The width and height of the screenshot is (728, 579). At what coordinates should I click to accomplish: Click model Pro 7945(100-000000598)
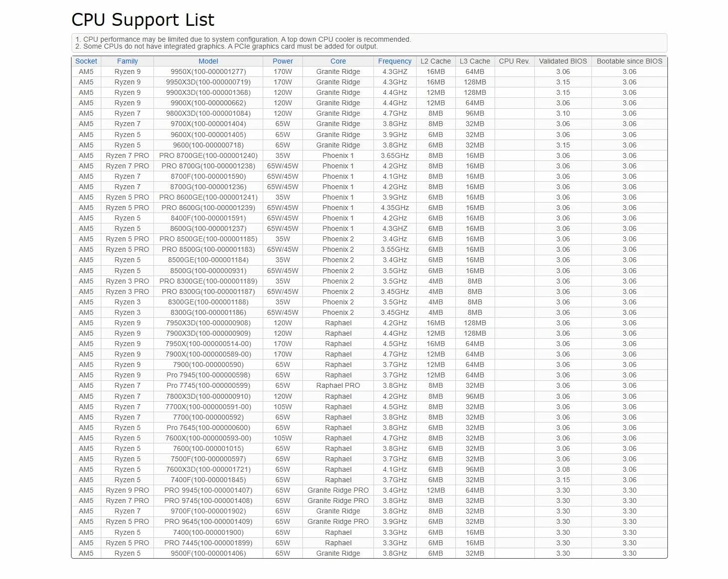[x=208, y=375]
